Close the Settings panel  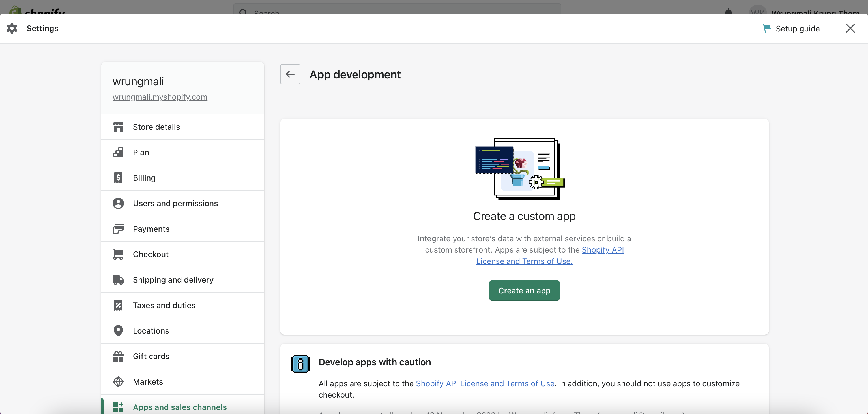850,28
